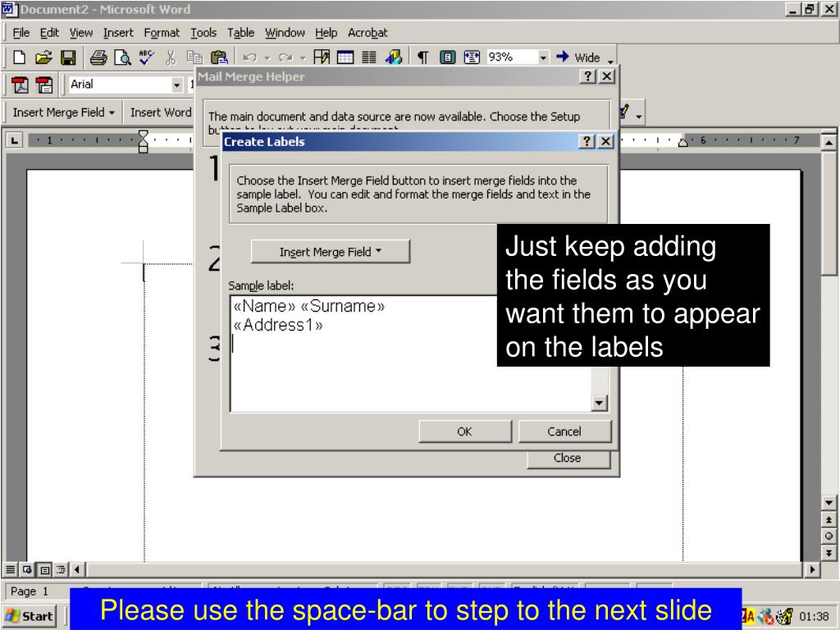Open the Zoom 93% dropdown
840x630 pixels.
coord(543,57)
